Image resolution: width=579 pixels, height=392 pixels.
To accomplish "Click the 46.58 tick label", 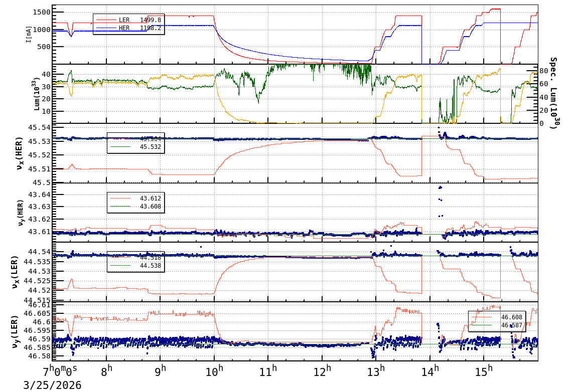I will [40, 356].
